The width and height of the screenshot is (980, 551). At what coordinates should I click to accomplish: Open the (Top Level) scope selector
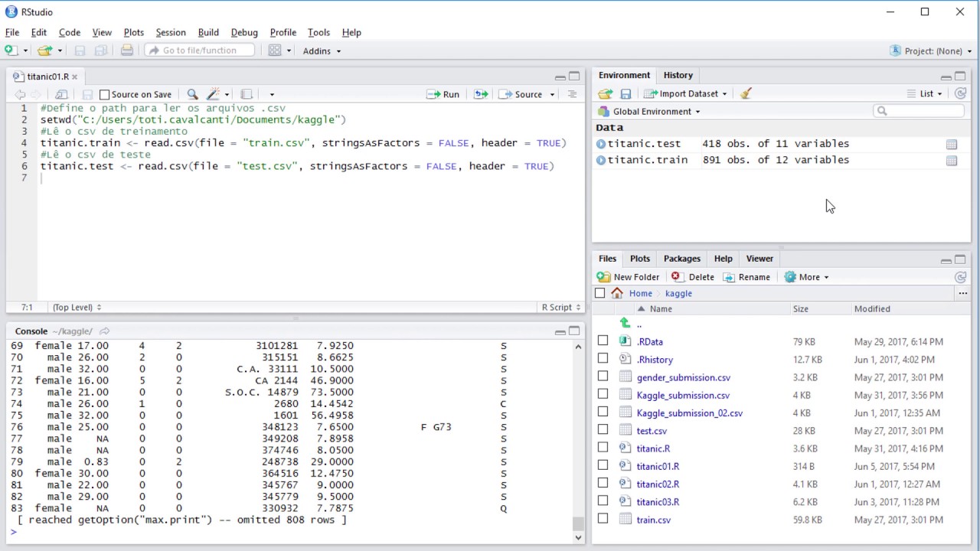click(x=76, y=307)
